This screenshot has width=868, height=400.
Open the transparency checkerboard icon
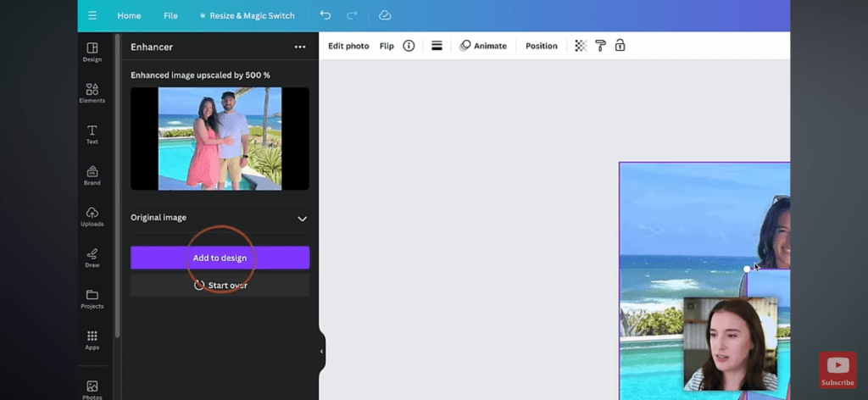pyautogui.click(x=580, y=46)
